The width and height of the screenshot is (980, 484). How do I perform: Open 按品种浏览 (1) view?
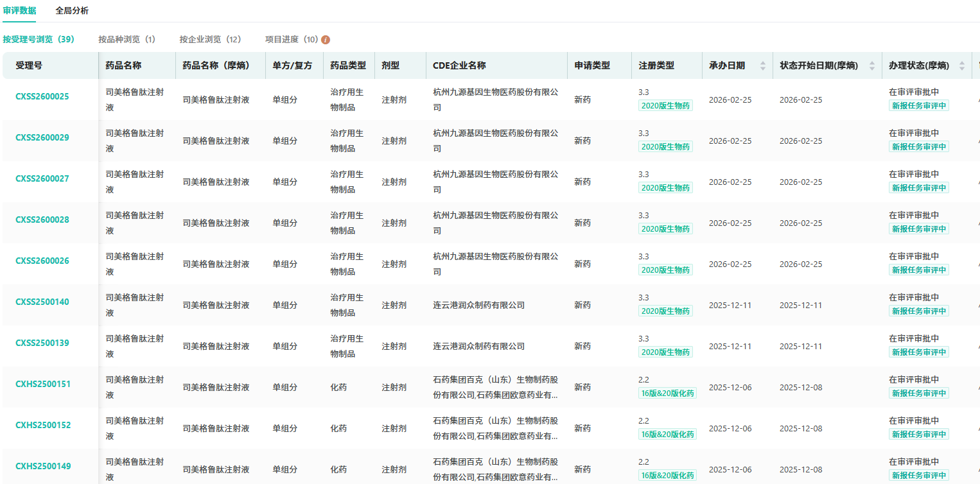click(x=127, y=40)
